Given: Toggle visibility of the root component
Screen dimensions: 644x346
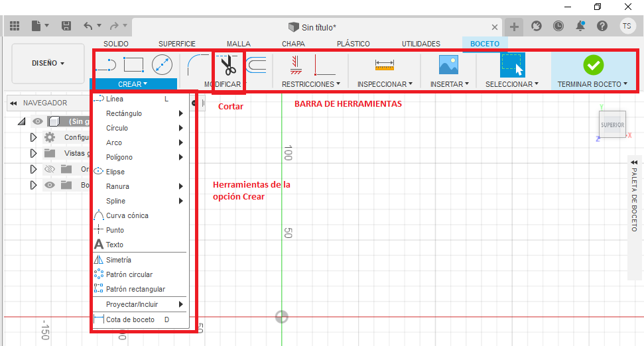Looking at the screenshot, I should click(38, 121).
